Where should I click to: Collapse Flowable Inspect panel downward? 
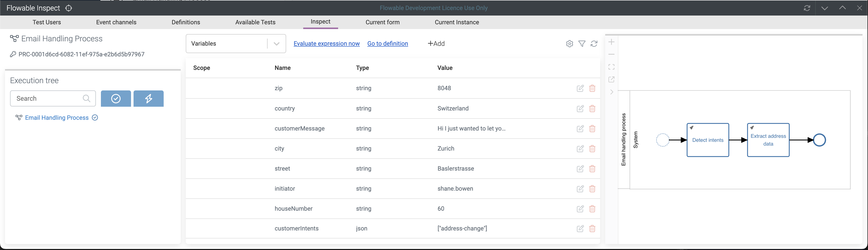[825, 8]
